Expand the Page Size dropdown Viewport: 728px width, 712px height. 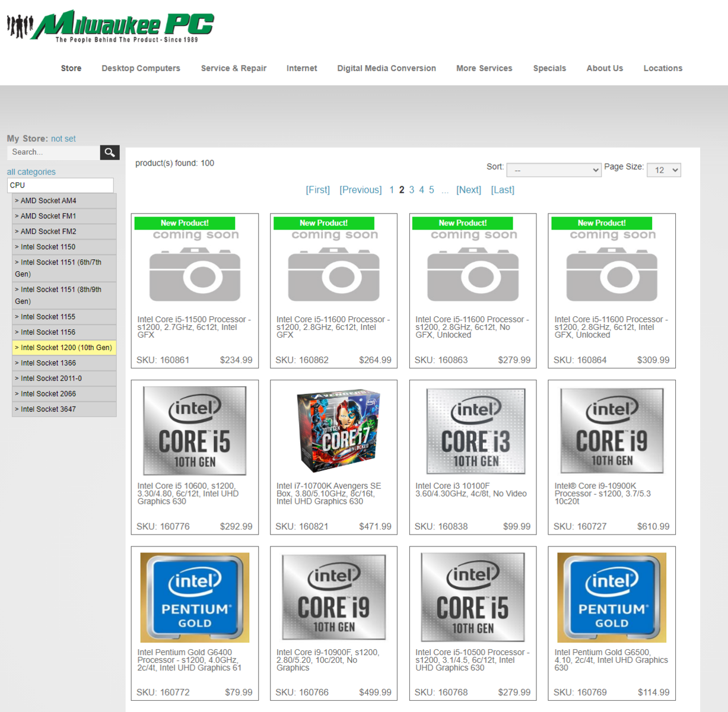click(663, 170)
